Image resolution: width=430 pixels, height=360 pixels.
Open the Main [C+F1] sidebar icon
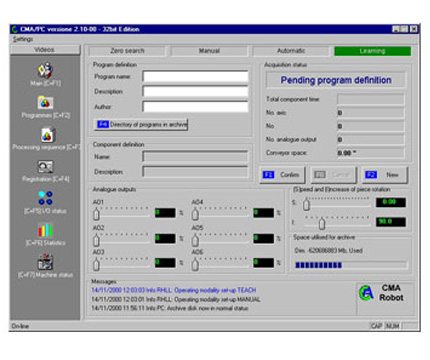click(x=45, y=70)
